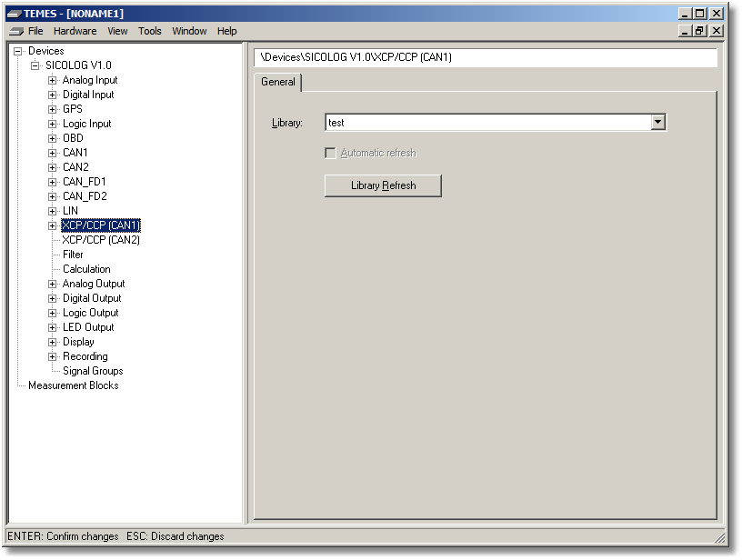Expand the CAN1 node
The image size is (742, 560).
(x=53, y=154)
